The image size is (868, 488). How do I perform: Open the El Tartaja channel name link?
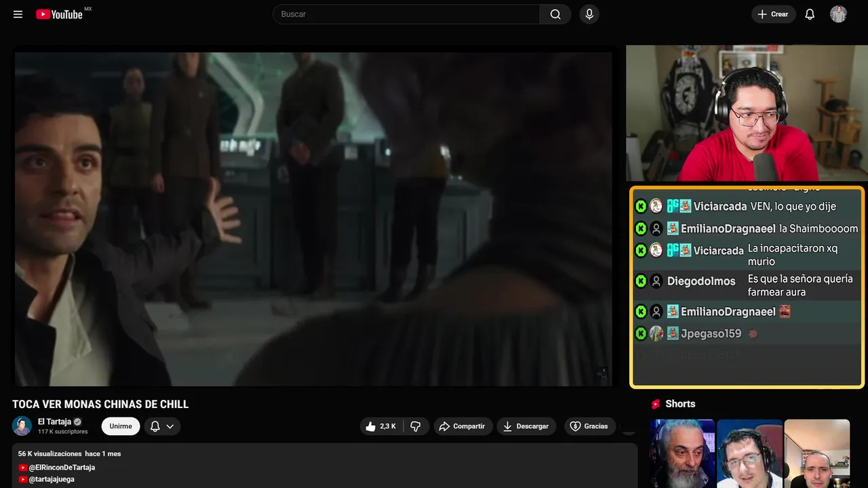[x=54, y=422]
